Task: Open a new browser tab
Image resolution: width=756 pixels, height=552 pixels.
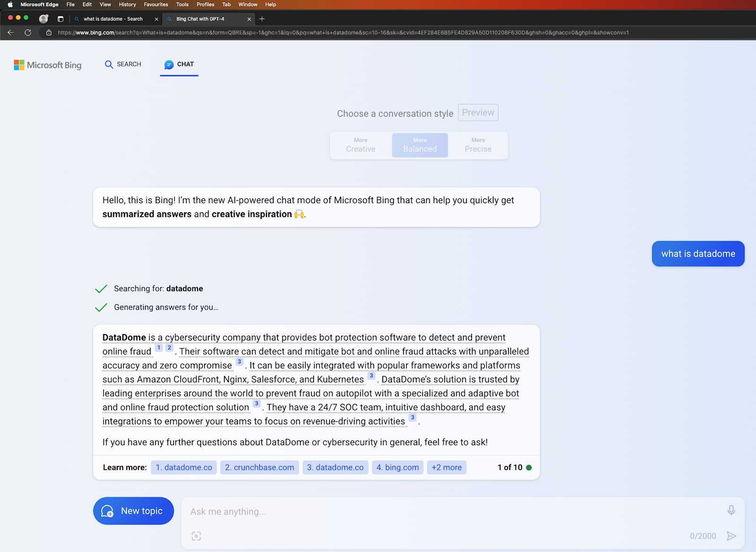Action: pyautogui.click(x=262, y=19)
